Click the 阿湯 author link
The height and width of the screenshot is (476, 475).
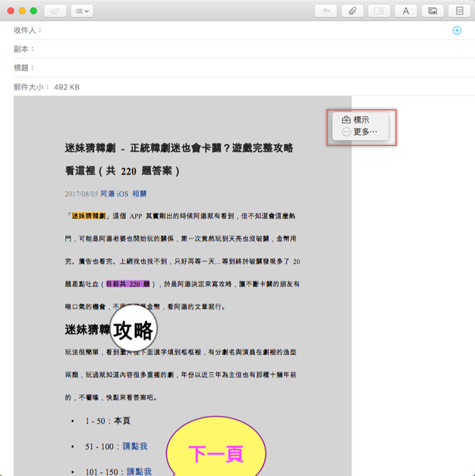[107, 193]
